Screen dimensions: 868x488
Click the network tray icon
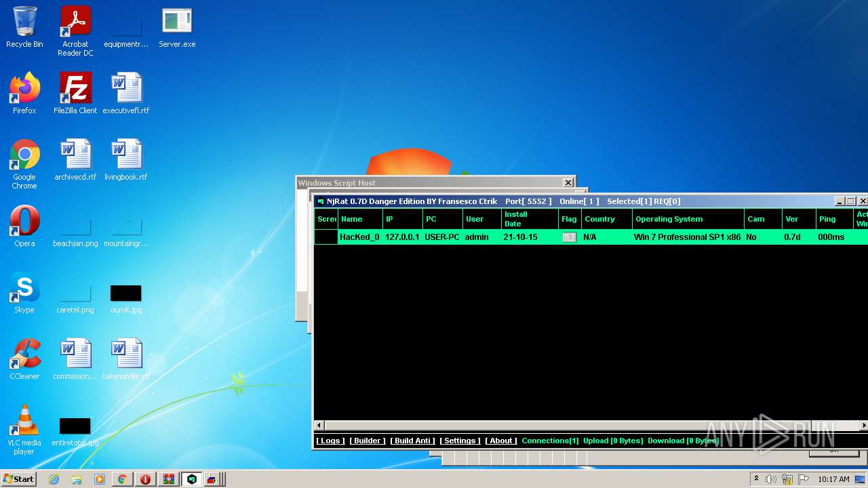click(x=787, y=479)
